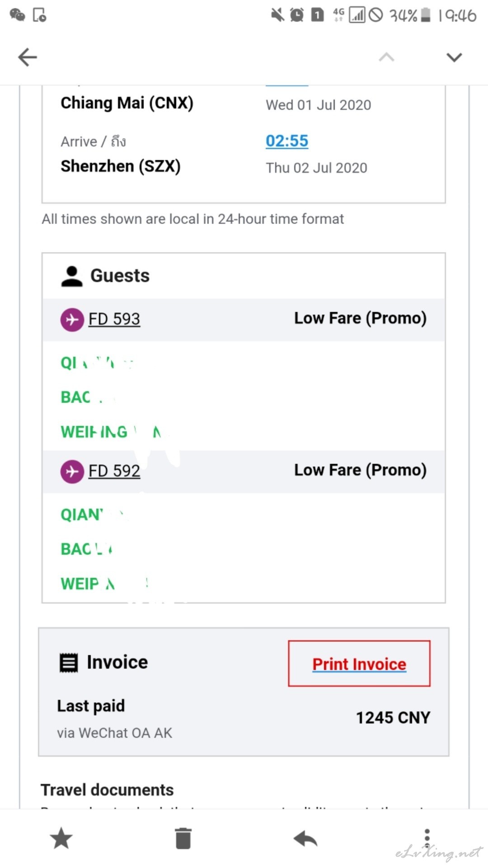Tap the Shenzhen (SZX) arrival city
Screen dimensions: 488x868
point(121,166)
